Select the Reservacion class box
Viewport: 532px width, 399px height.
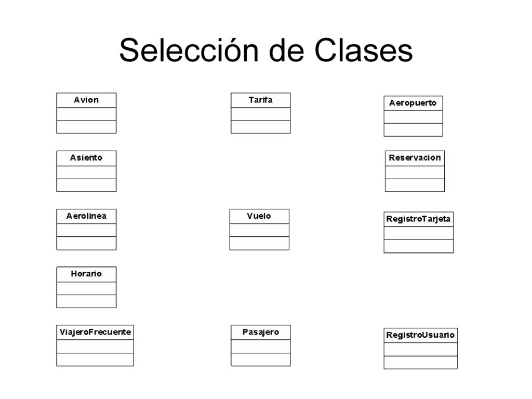click(415, 171)
